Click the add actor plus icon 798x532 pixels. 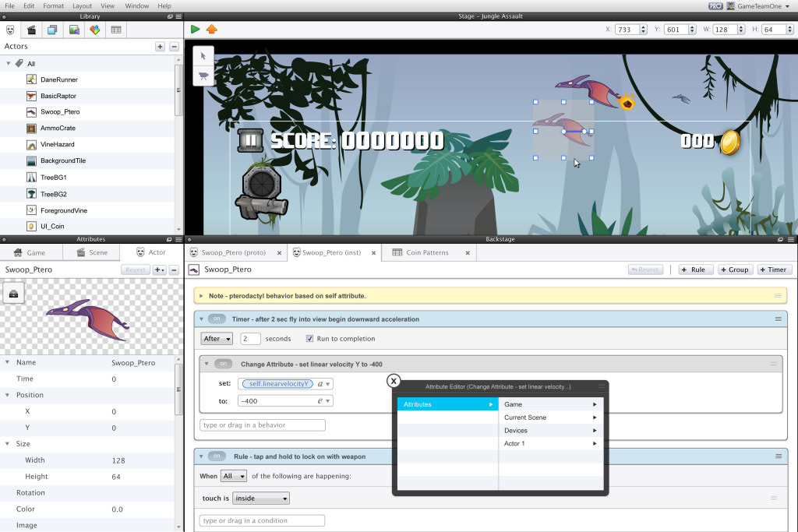[x=160, y=47]
